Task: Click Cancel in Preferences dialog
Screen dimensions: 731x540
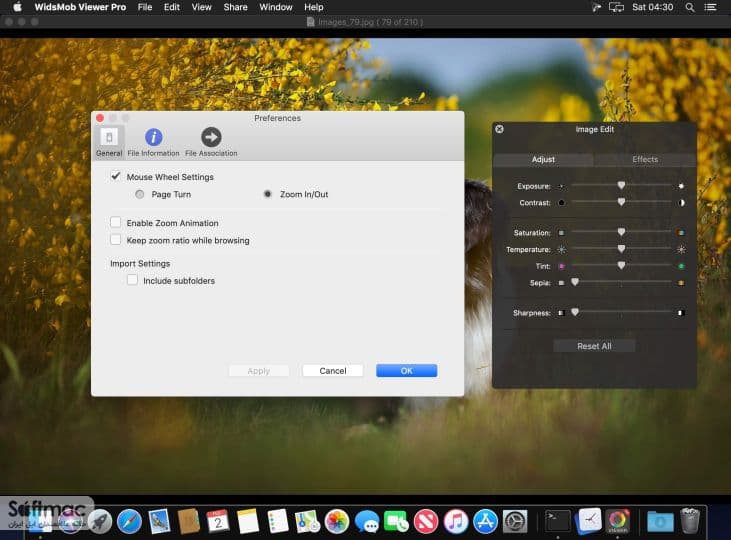Action: 333,371
